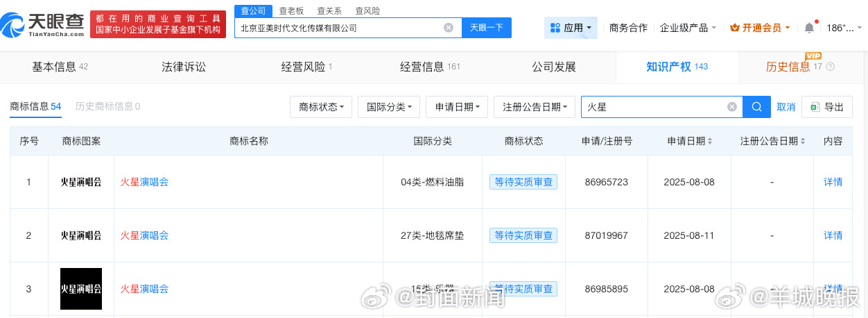Go to 历史信息 VIP tab
The width and height of the screenshot is (868, 318).
tap(794, 67)
